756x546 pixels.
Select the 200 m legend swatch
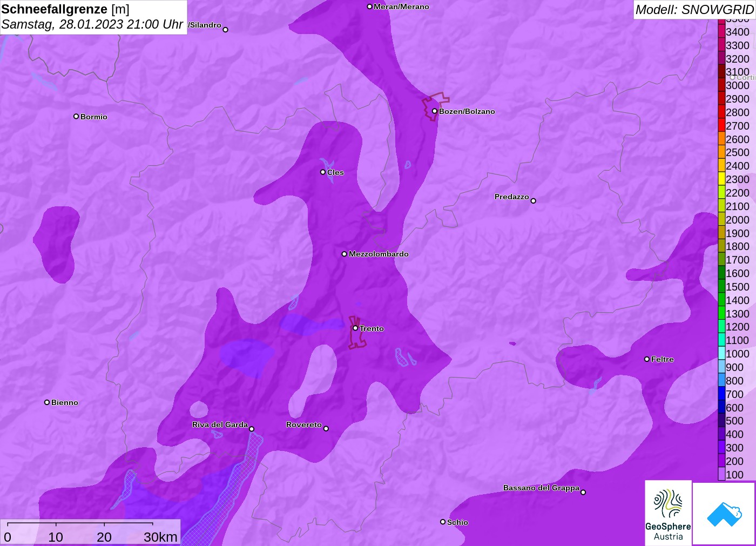(721, 461)
